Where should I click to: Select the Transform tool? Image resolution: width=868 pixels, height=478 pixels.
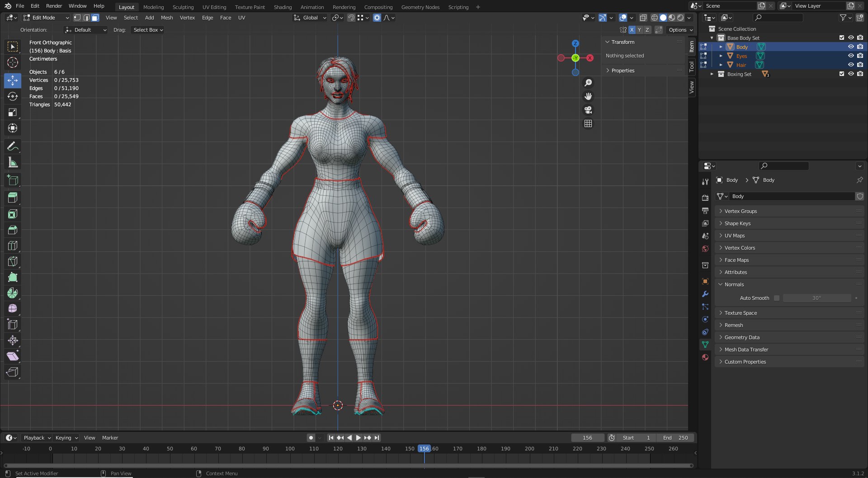(x=13, y=128)
